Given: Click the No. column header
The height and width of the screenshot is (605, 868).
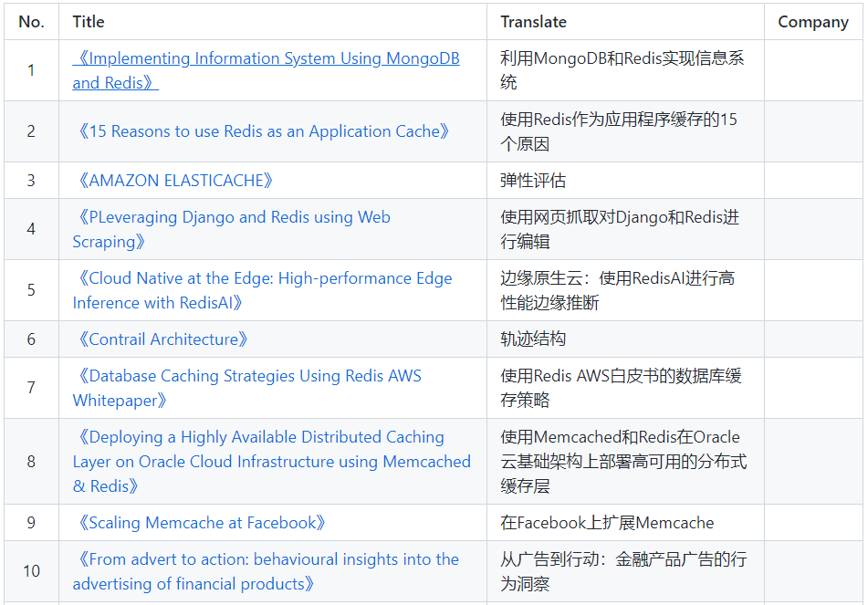Looking at the screenshot, I should 32,22.
